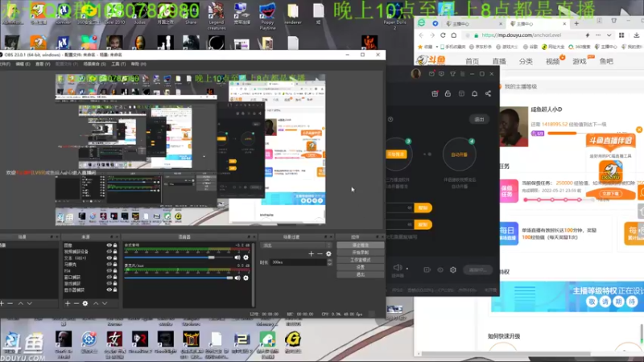The image size is (644, 362).
Task: Open the hamburger menu in Douyu companion
Action: coord(462,74)
